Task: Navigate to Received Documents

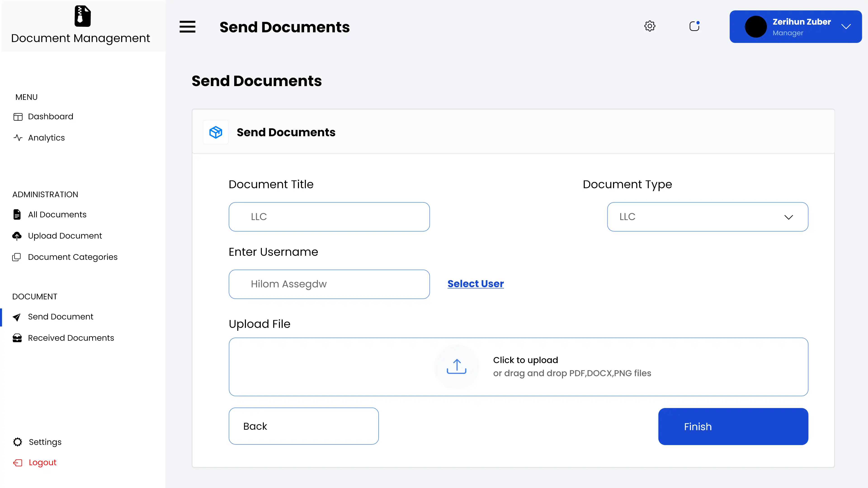Action: click(x=71, y=338)
